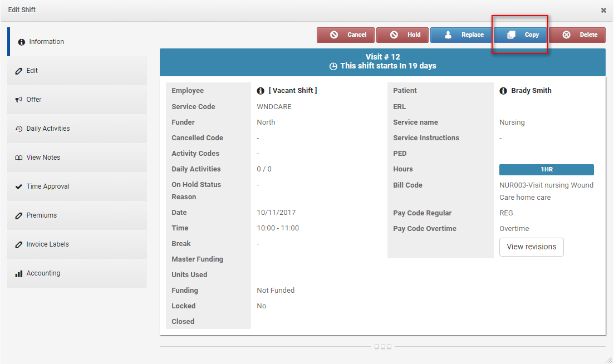The width and height of the screenshot is (614, 364).
Task: Close the Edit Shift dialog
Action: [603, 10]
